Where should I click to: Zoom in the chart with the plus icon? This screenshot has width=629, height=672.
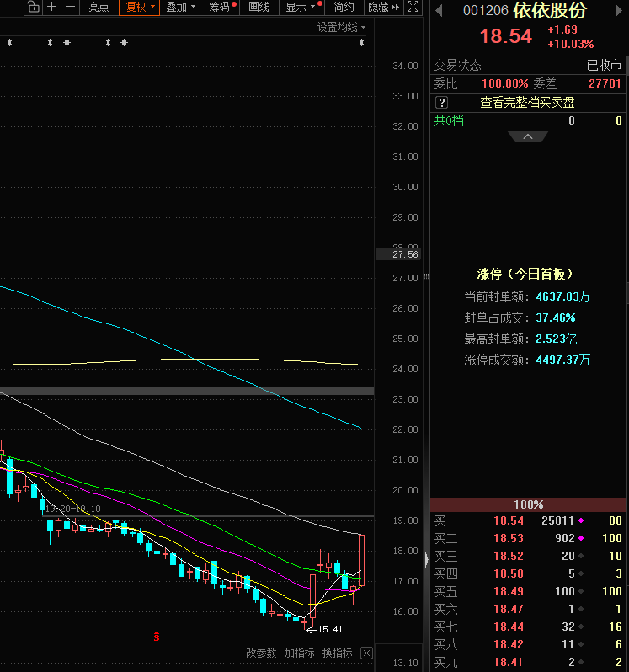coord(52,7)
